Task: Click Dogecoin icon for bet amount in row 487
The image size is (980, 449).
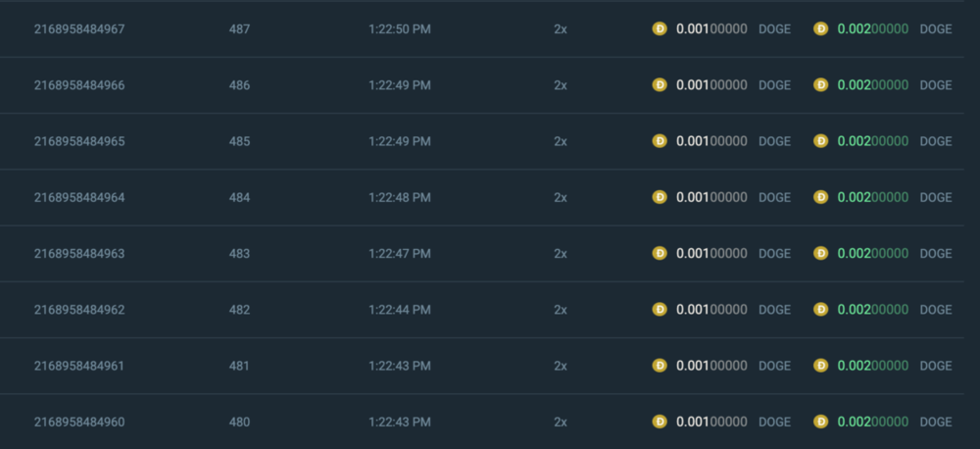Action: (660, 29)
